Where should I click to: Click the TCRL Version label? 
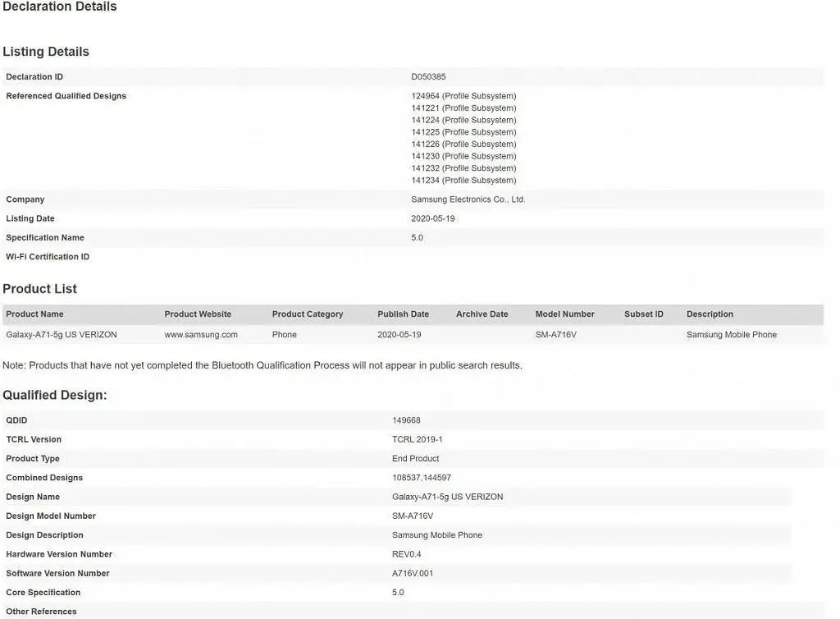[34, 439]
